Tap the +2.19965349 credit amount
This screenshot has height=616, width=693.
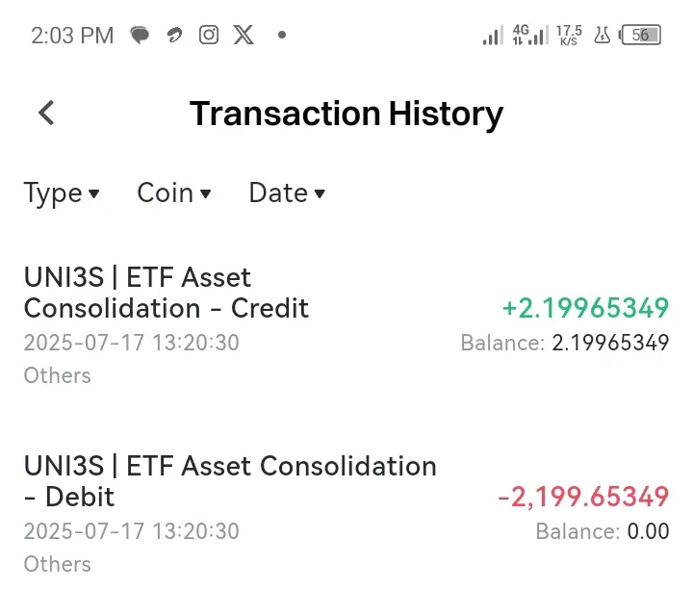pos(584,309)
